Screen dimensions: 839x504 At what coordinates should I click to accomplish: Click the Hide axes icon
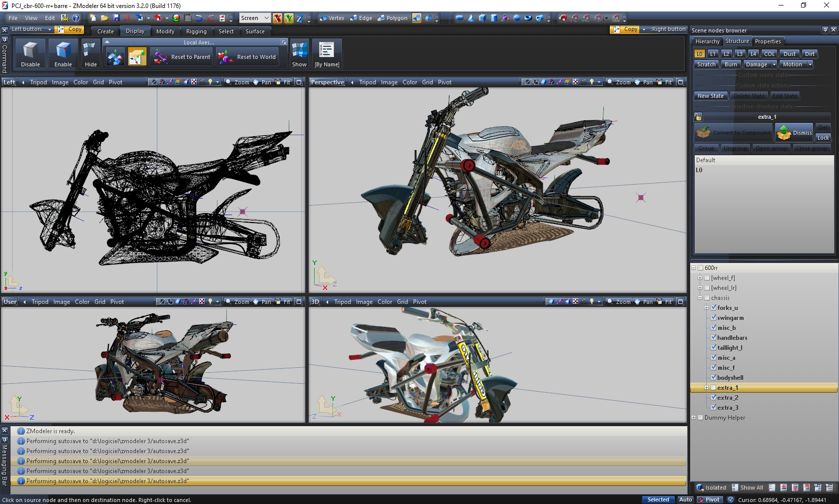click(90, 50)
